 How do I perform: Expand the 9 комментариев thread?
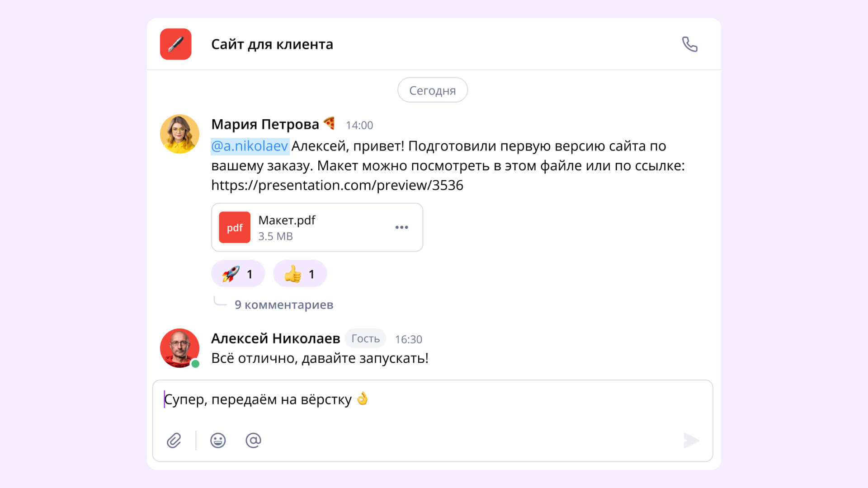[283, 305]
